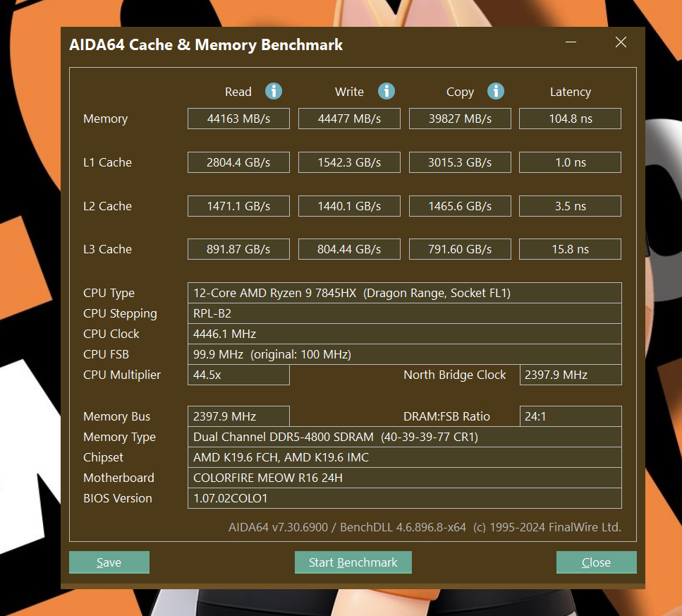This screenshot has height=616, width=682.
Task: Click BIOS Version value 1.07.02COLO1
Action: (405, 498)
